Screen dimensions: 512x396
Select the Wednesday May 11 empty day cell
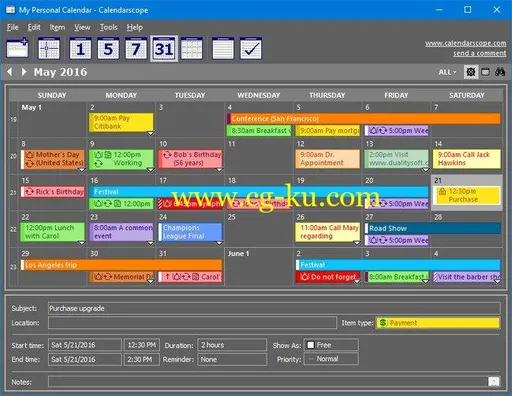pos(259,156)
